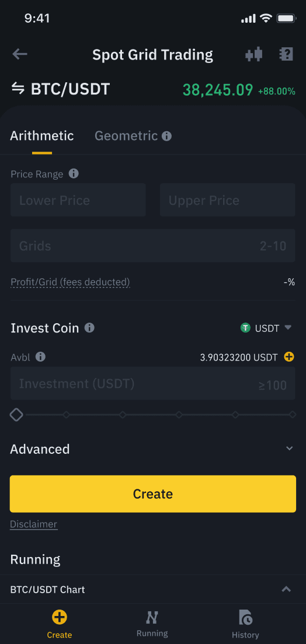Tap the investment slider handle

tap(16, 415)
